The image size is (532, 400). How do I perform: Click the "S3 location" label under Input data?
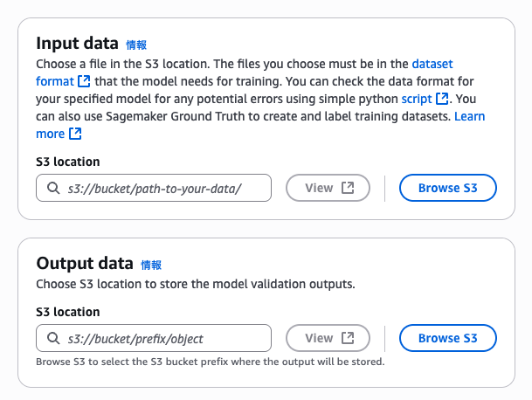(x=68, y=162)
